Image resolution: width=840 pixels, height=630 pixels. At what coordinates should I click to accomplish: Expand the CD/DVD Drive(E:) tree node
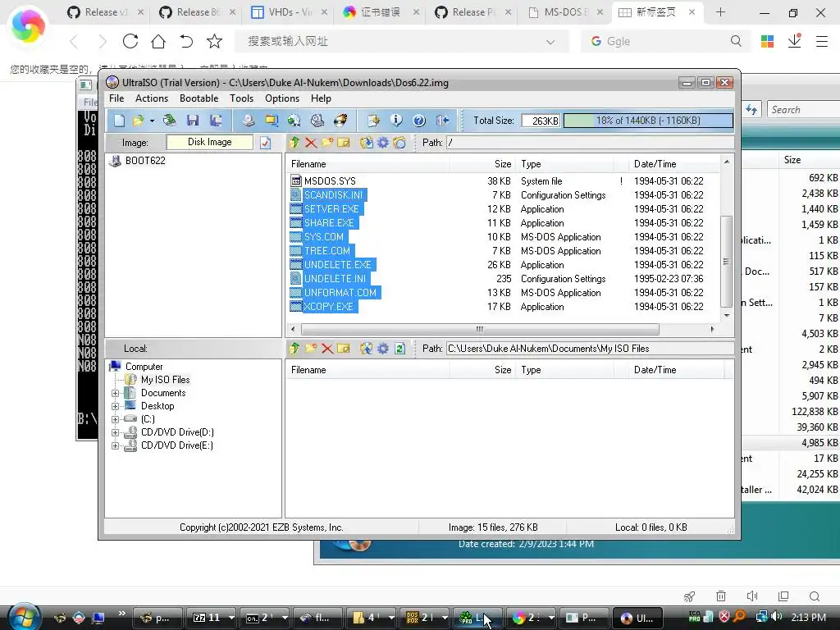tap(115, 445)
